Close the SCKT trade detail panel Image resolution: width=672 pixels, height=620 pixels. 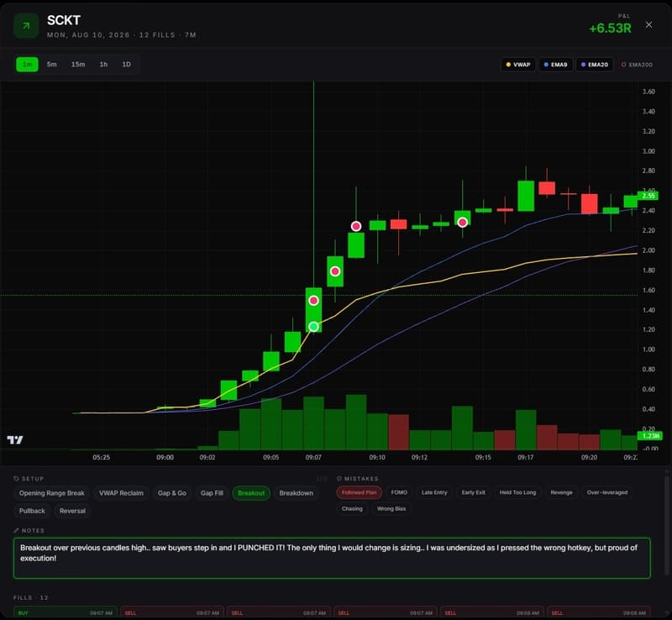pos(648,25)
